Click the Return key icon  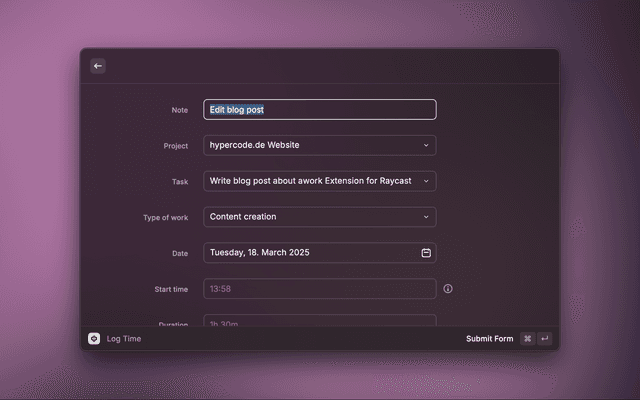544,339
